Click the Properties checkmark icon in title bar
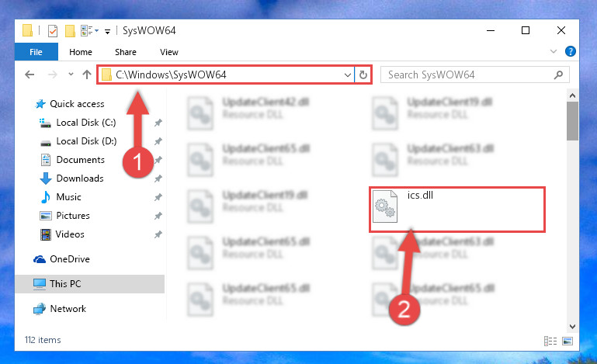 coord(53,31)
